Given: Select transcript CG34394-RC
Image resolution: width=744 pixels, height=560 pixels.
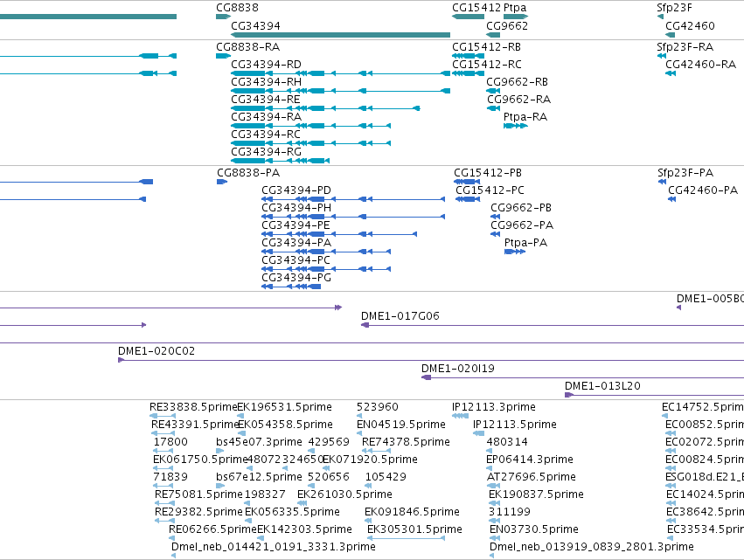Looking at the screenshot, I should [x=266, y=135].
